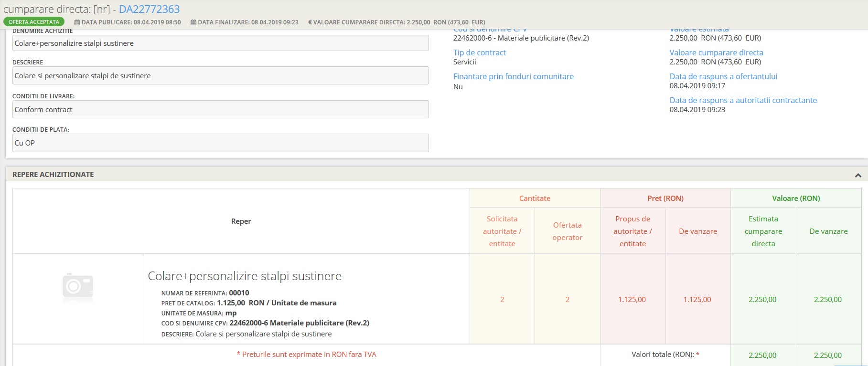Click 'Valori totale (RON)' label
The width and height of the screenshot is (868, 366).
point(663,355)
